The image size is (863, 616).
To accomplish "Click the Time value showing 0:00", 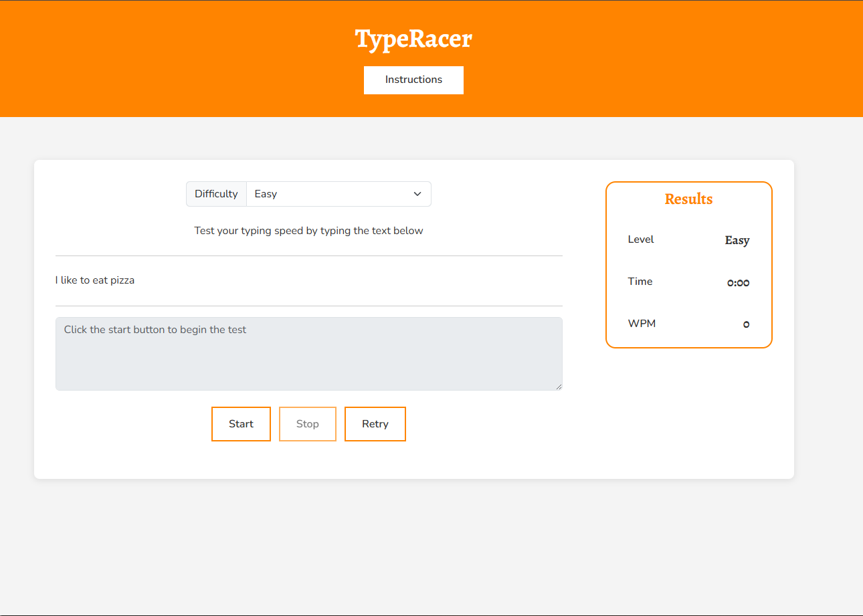I will [738, 282].
